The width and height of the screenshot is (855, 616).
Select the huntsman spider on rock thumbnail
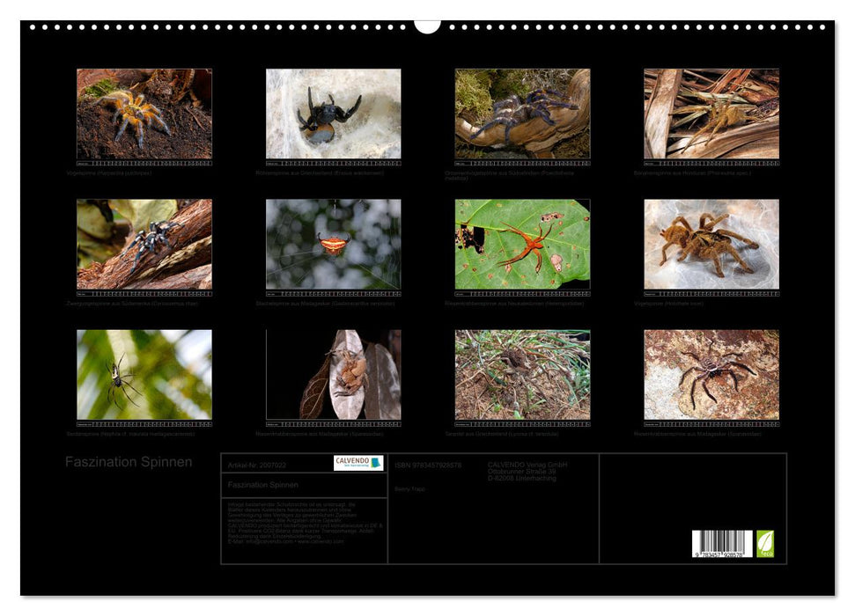point(711,375)
